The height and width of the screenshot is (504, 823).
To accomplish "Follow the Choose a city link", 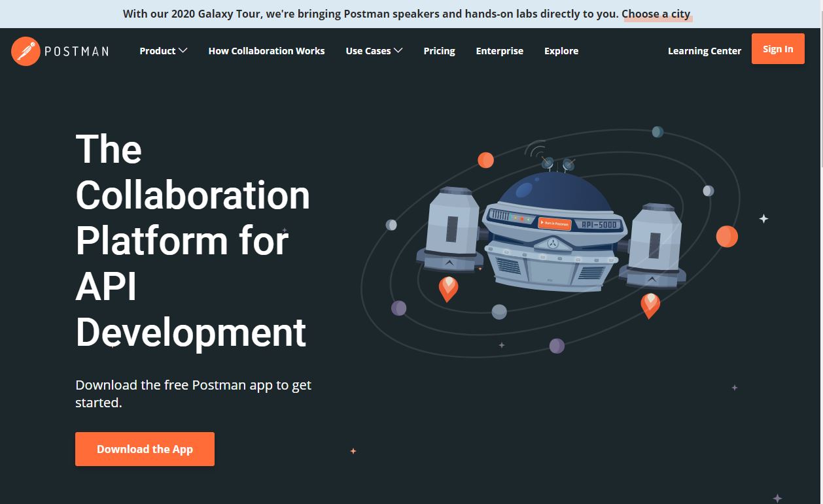I will (656, 14).
